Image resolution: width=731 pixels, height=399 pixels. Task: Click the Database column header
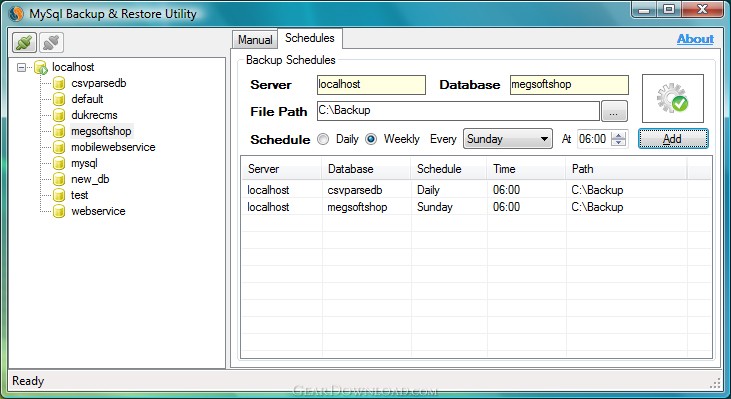click(x=366, y=169)
